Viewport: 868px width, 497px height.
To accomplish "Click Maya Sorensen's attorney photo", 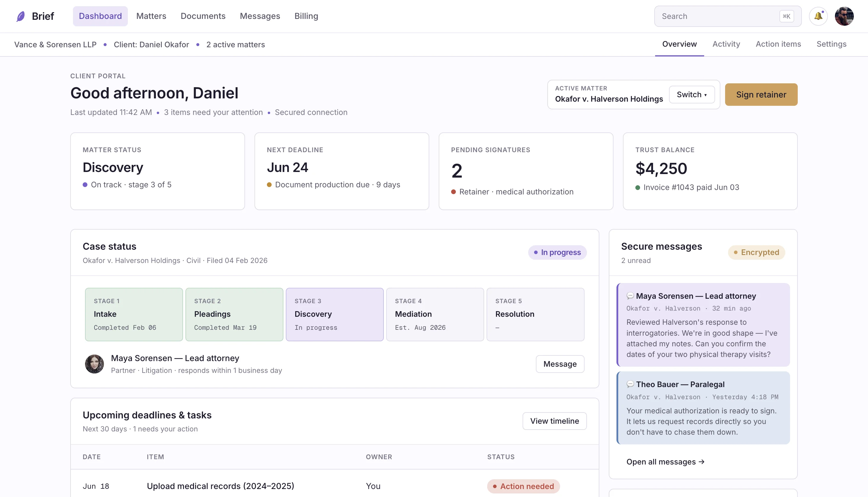I will click(x=94, y=364).
